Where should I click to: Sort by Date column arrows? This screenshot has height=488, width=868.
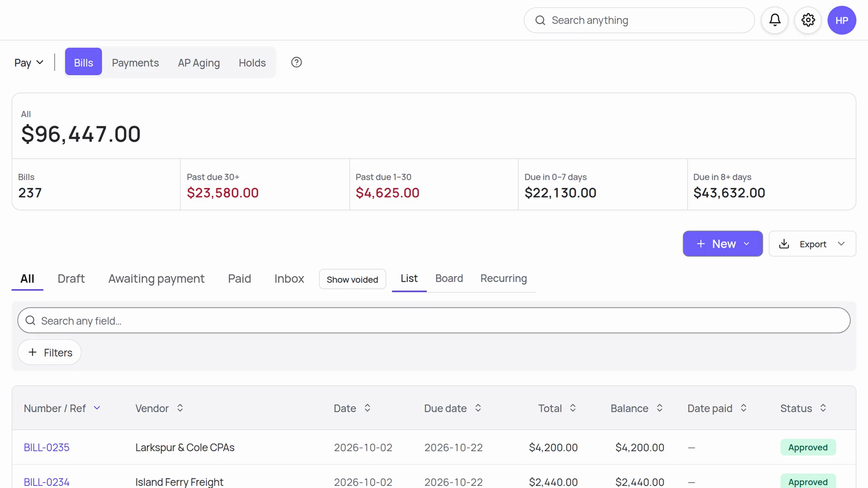pos(367,408)
